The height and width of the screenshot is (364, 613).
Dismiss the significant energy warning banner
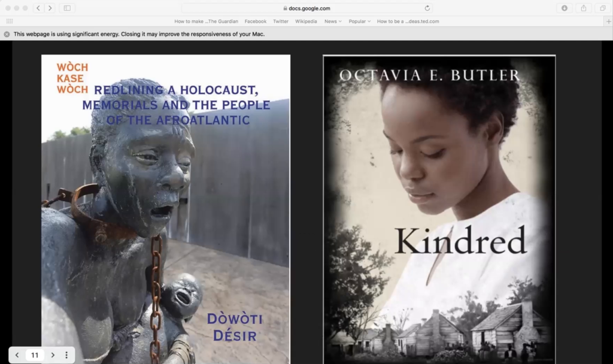click(7, 34)
